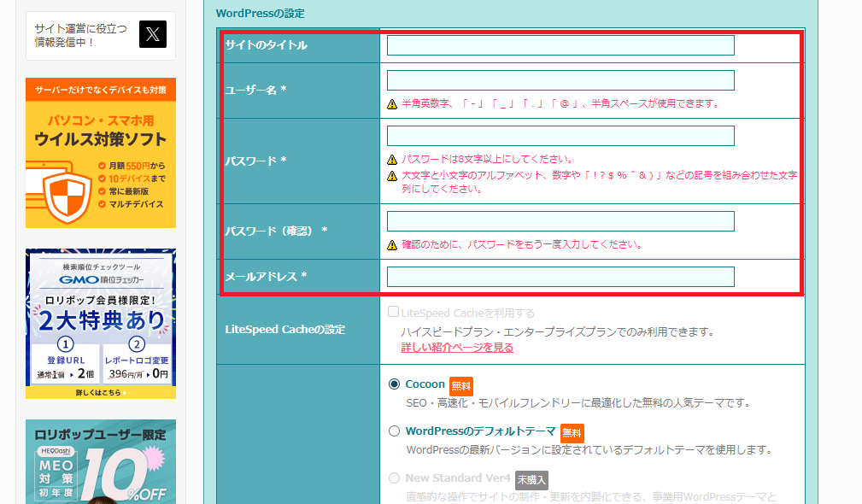Focus the メールアドレス input field
This screenshot has height=504, width=862.
point(560,277)
